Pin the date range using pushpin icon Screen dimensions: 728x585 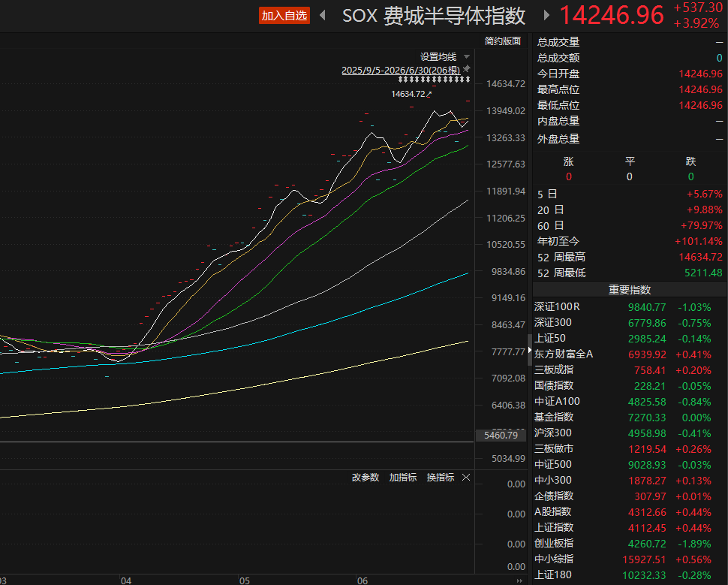pyautogui.click(x=467, y=69)
